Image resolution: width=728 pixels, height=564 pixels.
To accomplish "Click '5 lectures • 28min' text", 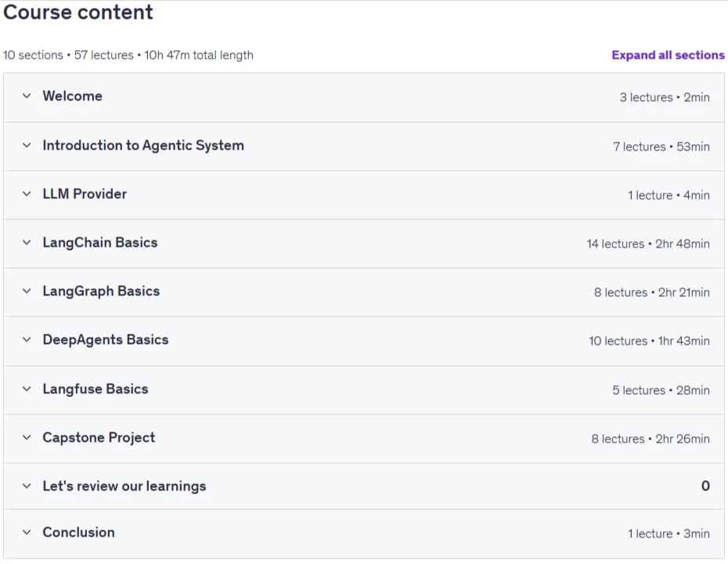I will (661, 390).
